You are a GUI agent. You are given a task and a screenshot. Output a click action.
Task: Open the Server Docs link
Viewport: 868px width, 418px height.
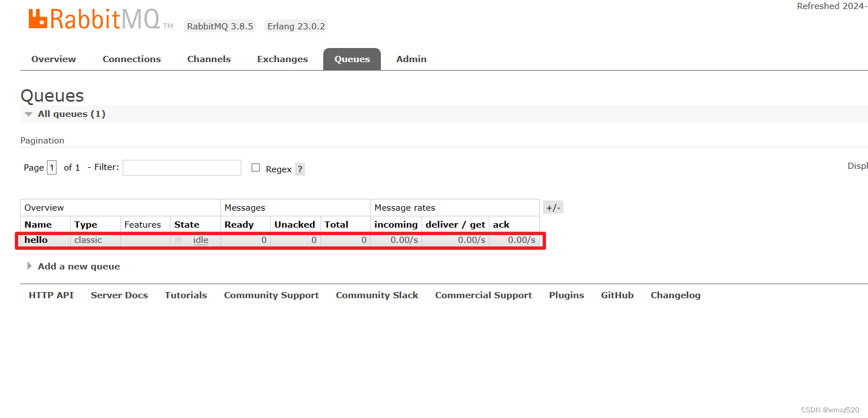pos(119,295)
